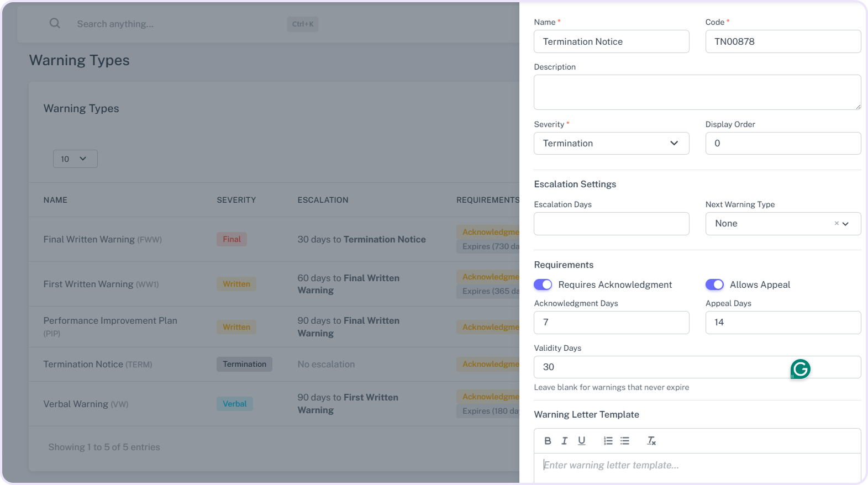The height and width of the screenshot is (485, 868).
Task: Turn off the Allows Appeal toggle
Action: point(714,284)
